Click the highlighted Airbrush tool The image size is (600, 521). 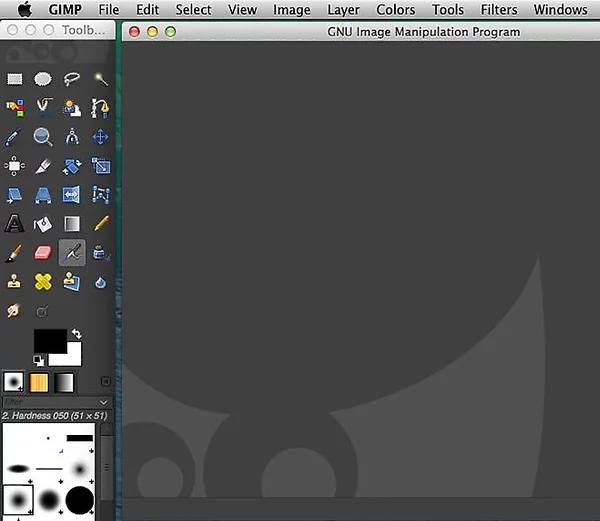72,252
